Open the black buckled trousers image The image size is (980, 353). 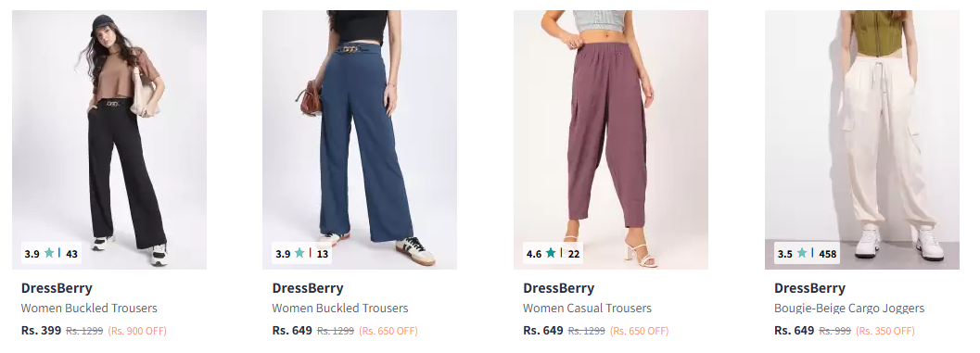[109, 139]
